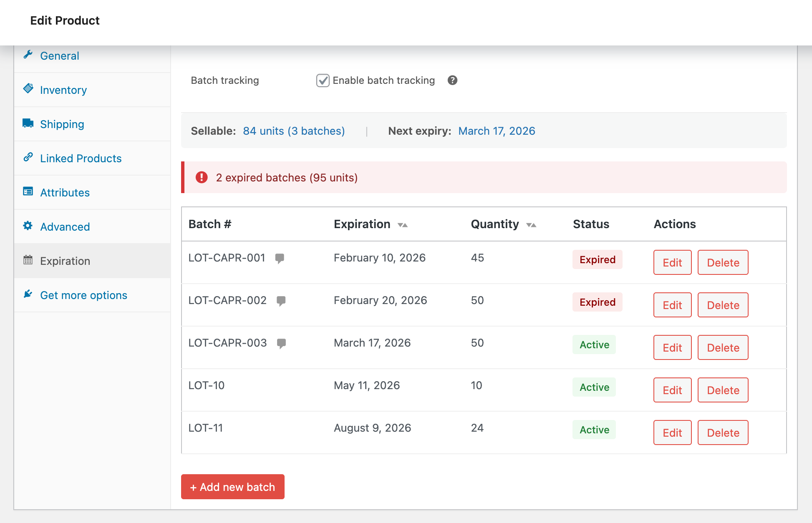Screen dimensions: 812x523
Task: Sort batches using the Quantity column arrows
Action: tap(531, 224)
